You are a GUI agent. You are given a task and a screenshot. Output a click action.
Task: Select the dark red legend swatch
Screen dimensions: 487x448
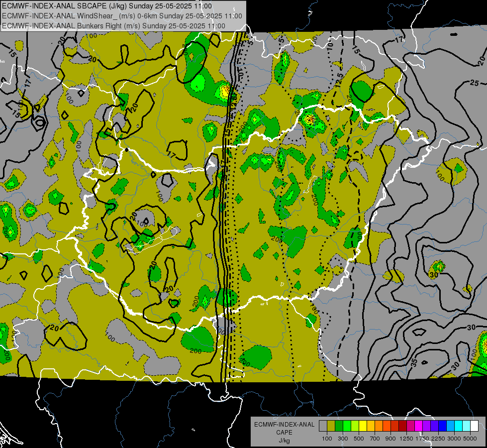[402, 426]
